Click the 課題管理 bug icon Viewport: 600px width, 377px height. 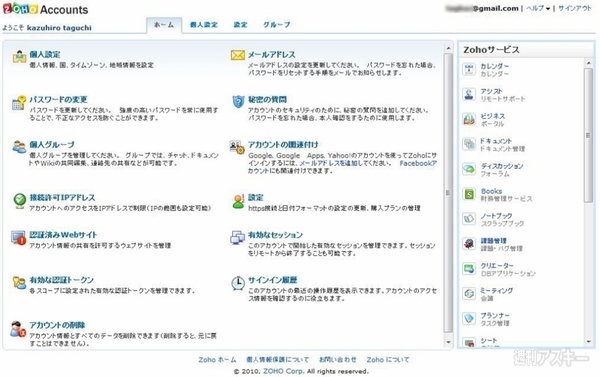tap(469, 244)
